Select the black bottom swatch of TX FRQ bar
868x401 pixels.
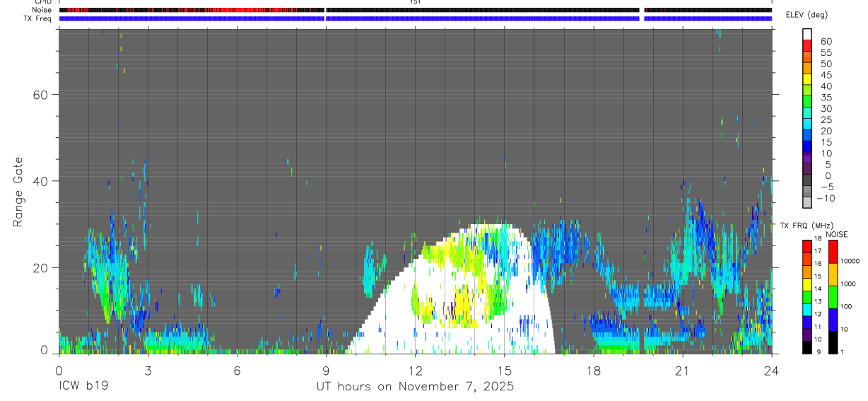[x=807, y=347]
